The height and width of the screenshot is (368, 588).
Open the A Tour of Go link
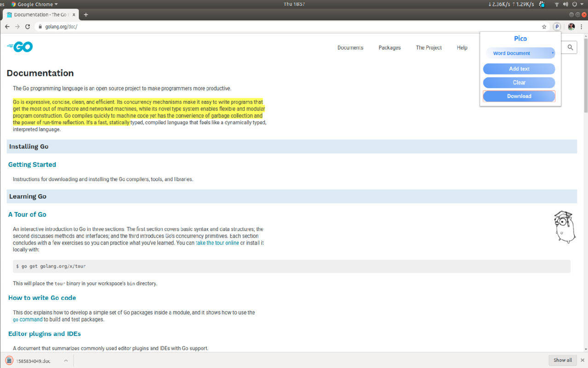27,214
